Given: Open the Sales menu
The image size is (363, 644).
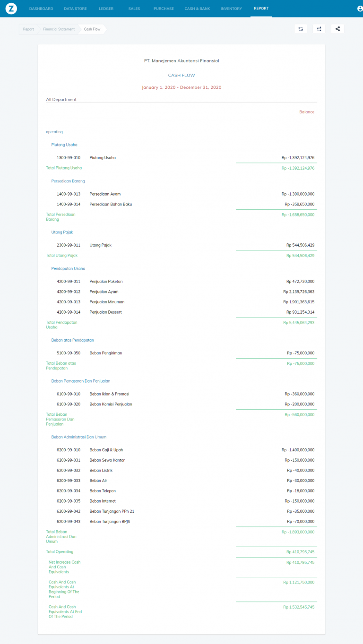Looking at the screenshot, I should pyautogui.click(x=134, y=9).
